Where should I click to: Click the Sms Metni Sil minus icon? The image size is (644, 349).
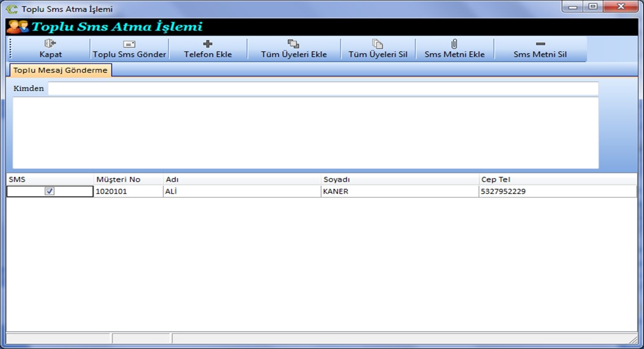click(540, 44)
